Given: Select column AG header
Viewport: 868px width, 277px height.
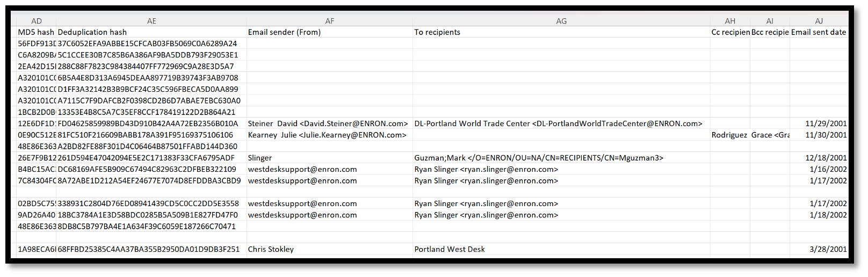Looking at the screenshot, I should click(561, 21).
